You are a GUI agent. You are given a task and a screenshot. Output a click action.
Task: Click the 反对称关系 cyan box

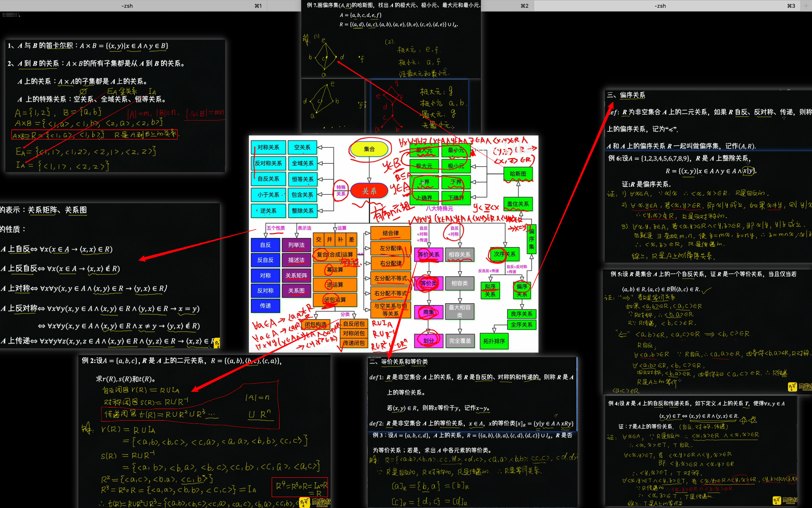(x=268, y=163)
